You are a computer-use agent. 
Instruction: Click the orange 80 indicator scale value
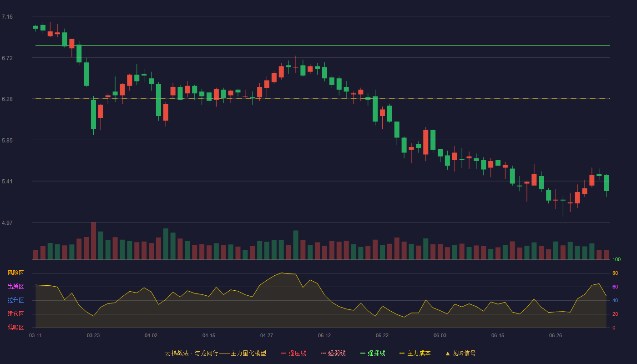615,273
